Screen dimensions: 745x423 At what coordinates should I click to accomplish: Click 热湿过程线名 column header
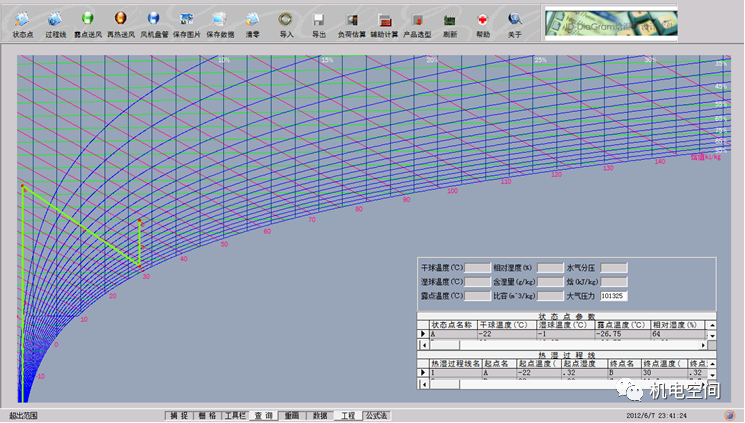[455, 364]
